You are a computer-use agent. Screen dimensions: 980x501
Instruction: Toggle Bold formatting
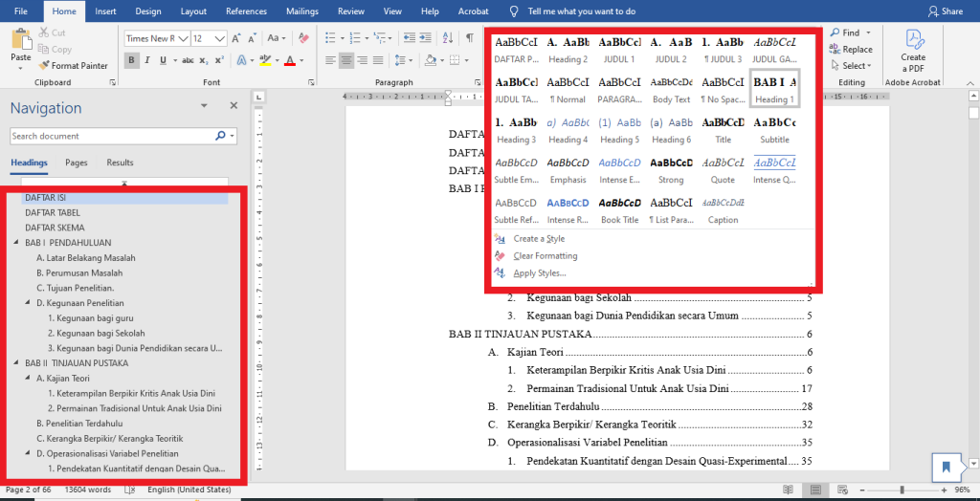[132, 60]
